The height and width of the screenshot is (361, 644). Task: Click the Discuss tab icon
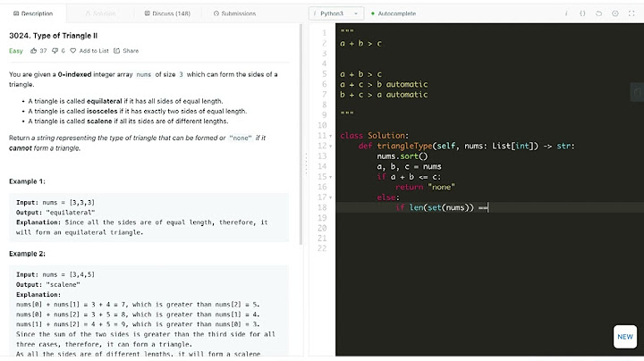(x=147, y=13)
